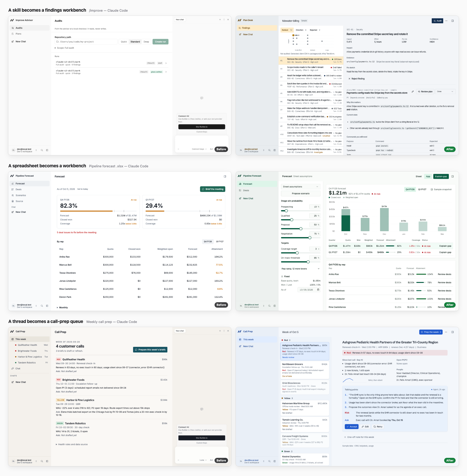Click Audit button in Plan Desk header

[x=437, y=21]
